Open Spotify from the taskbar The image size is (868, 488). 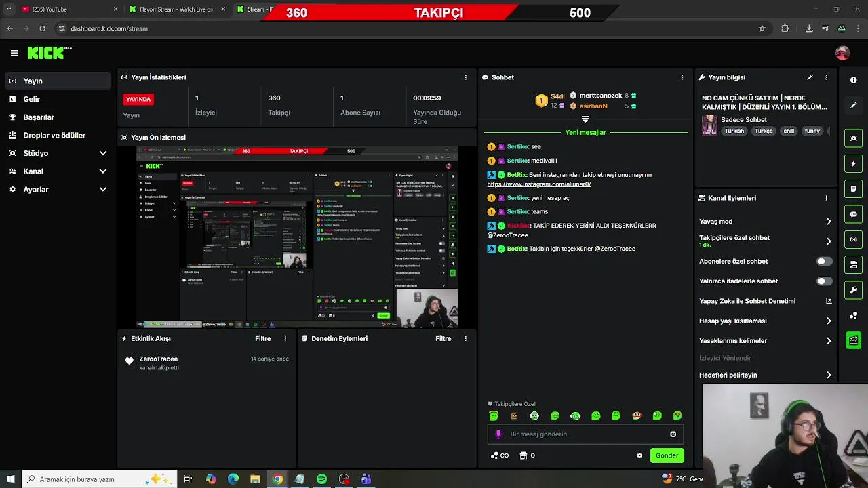(x=321, y=479)
